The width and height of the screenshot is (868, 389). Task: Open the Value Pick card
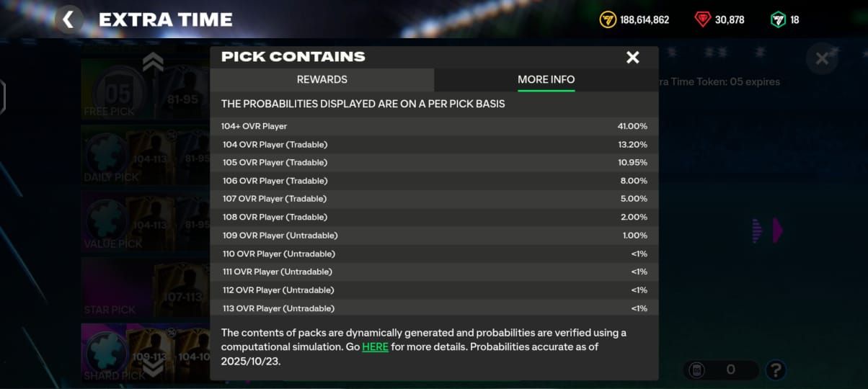pos(144,223)
